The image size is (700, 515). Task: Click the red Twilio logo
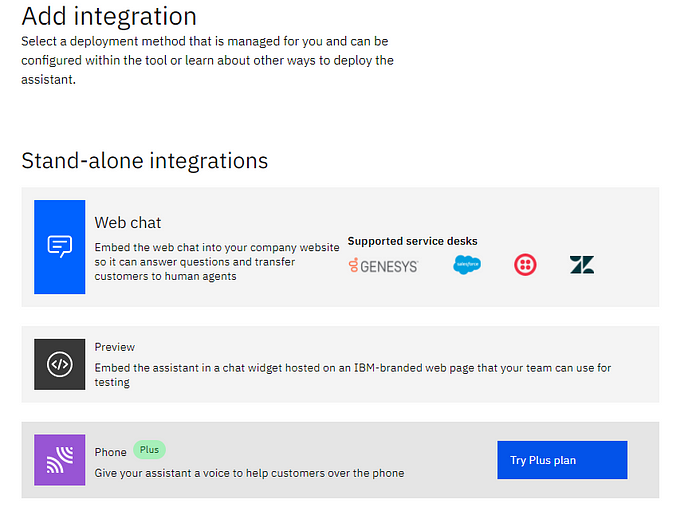click(525, 265)
